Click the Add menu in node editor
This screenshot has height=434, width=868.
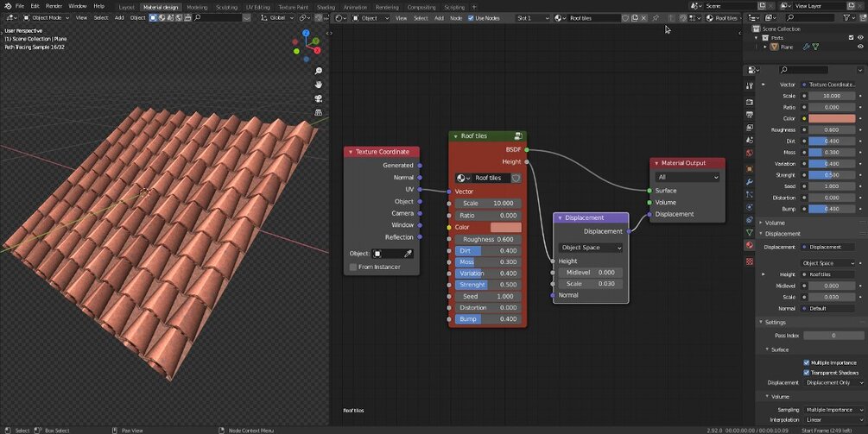(439, 18)
